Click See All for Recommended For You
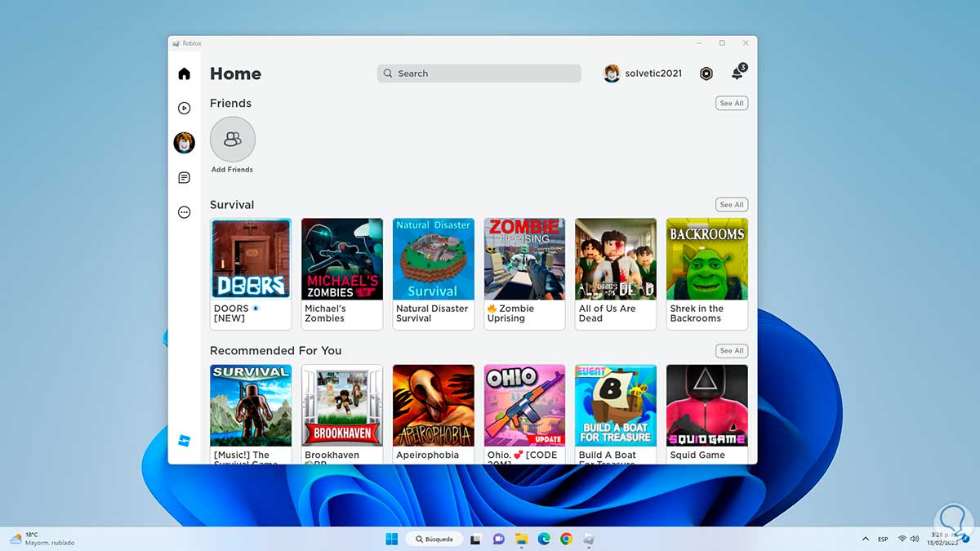 point(731,351)
